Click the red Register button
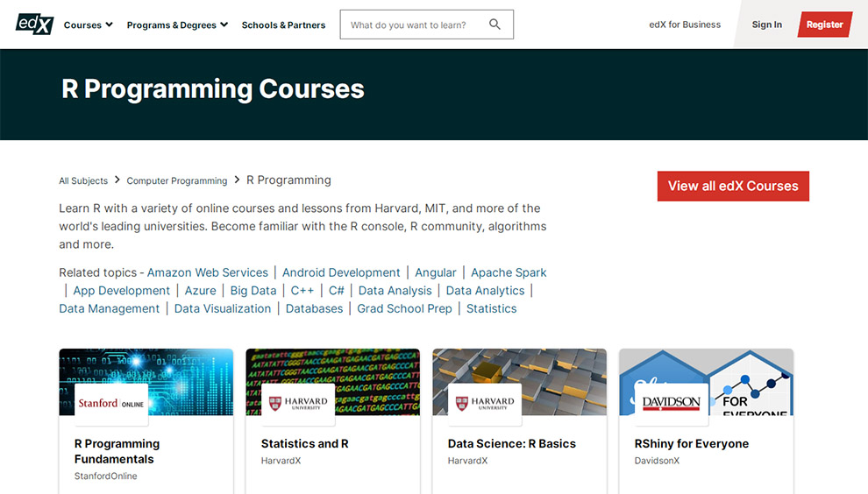Viewport: 868px width, 494px height. click(824, 25)
